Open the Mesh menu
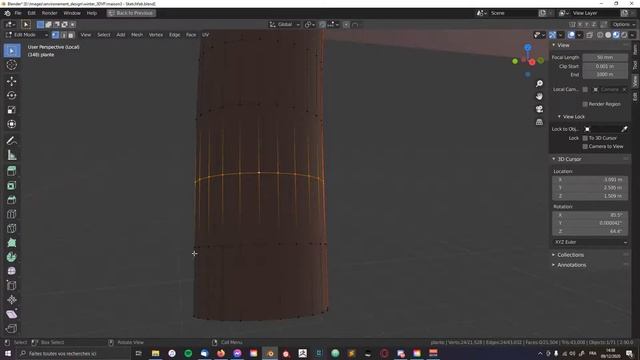 (x=137, y=35)
